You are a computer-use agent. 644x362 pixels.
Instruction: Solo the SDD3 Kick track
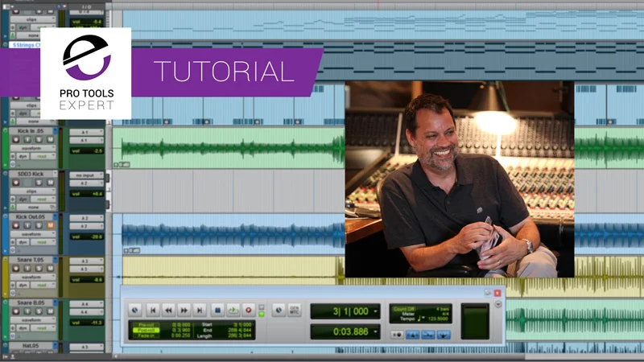(39, 183)
